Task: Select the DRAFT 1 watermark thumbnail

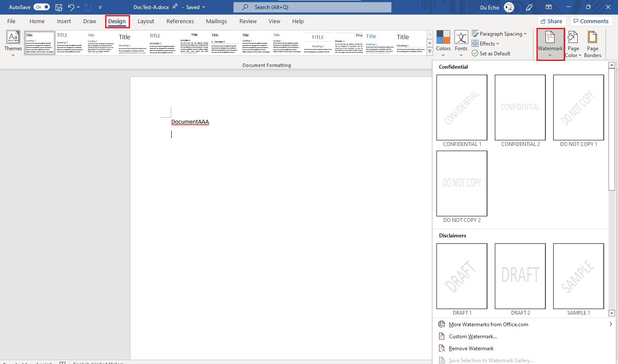Action: click(x=462, y=276)
